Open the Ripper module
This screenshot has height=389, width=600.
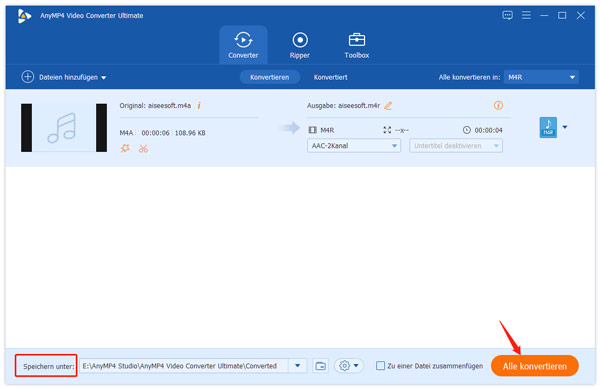[300, 46]
